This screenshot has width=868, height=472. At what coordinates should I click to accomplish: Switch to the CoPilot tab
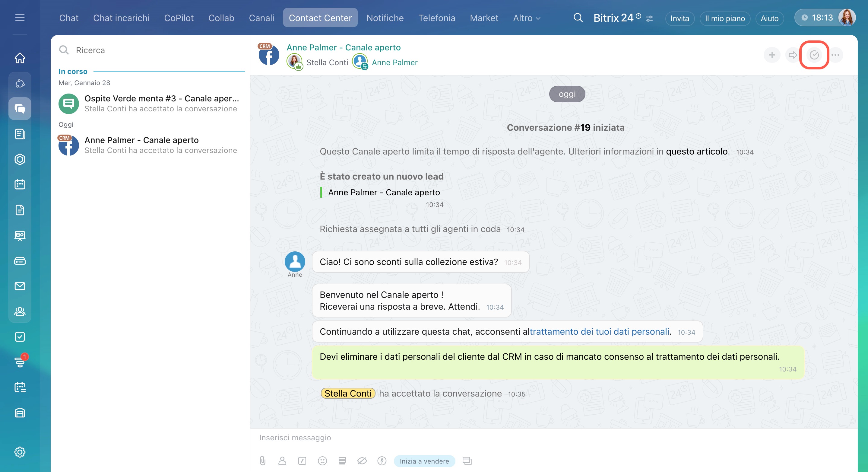179,18
